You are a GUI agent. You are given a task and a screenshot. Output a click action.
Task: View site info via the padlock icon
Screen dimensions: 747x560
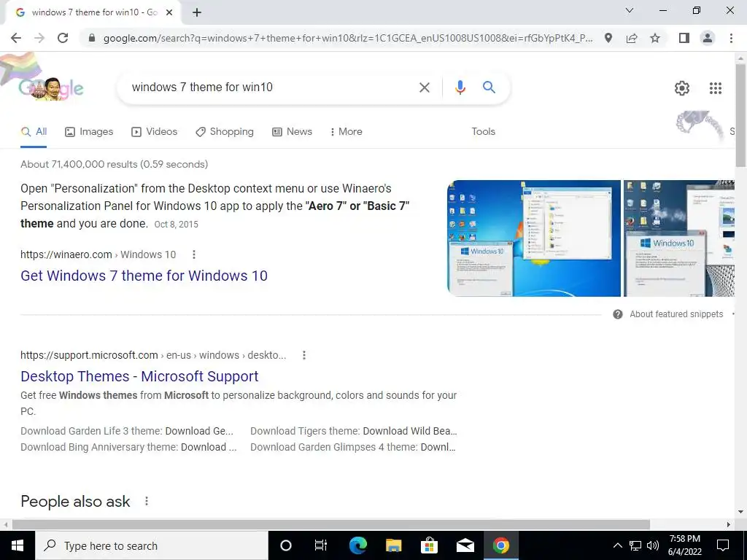[91, 38]
